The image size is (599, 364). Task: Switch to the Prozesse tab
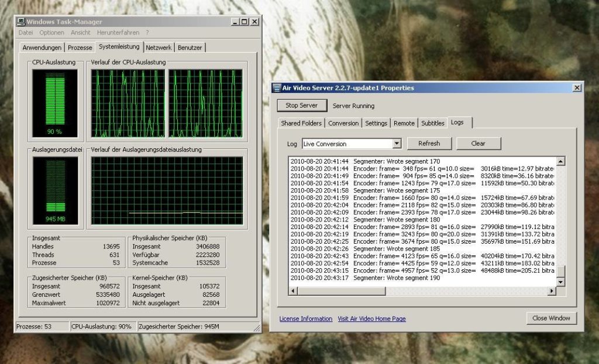(80, 48)
